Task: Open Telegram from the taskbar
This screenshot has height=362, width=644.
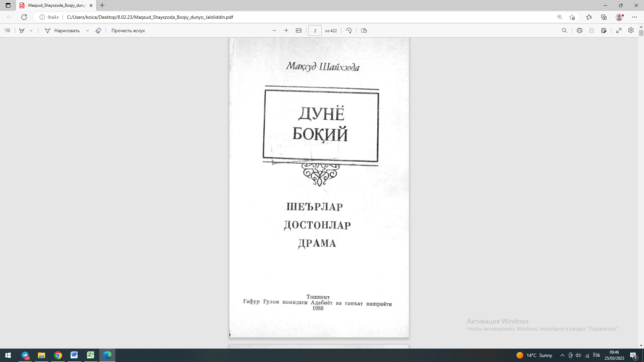Action: (x=25, y=355)
